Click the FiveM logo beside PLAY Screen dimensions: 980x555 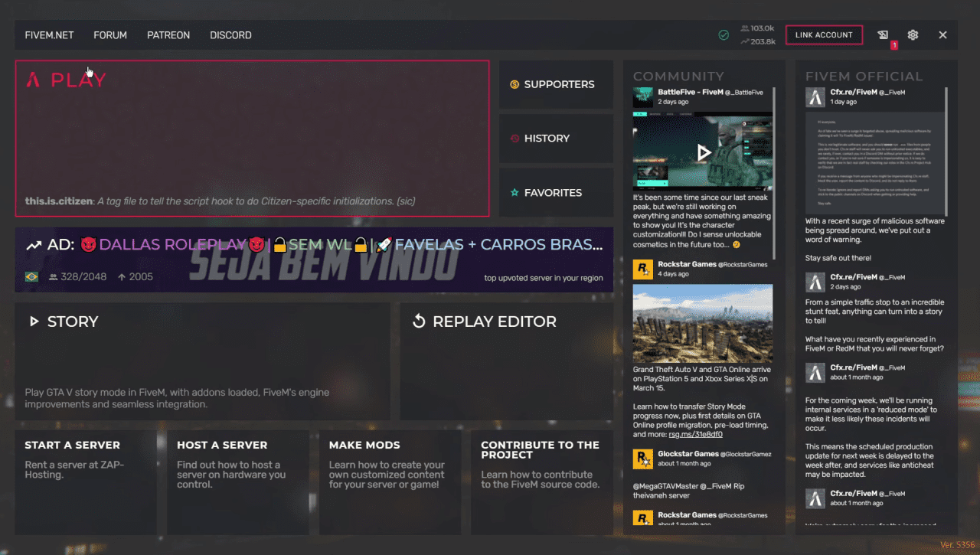(x=33, y=80)
